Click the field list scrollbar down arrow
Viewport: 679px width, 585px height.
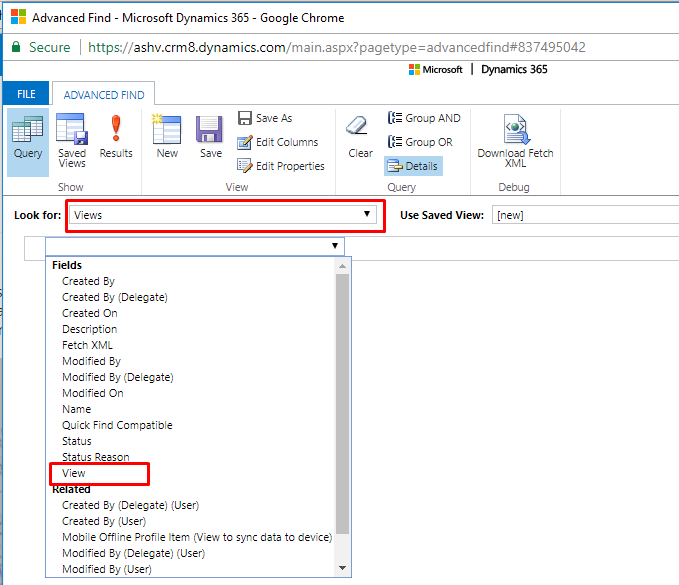[342, 568]
